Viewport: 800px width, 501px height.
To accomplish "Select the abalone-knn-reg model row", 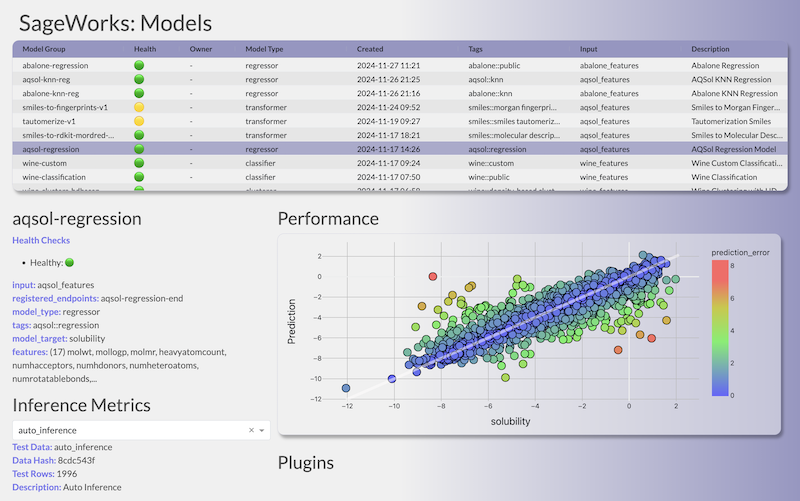I will coord(400,93).
